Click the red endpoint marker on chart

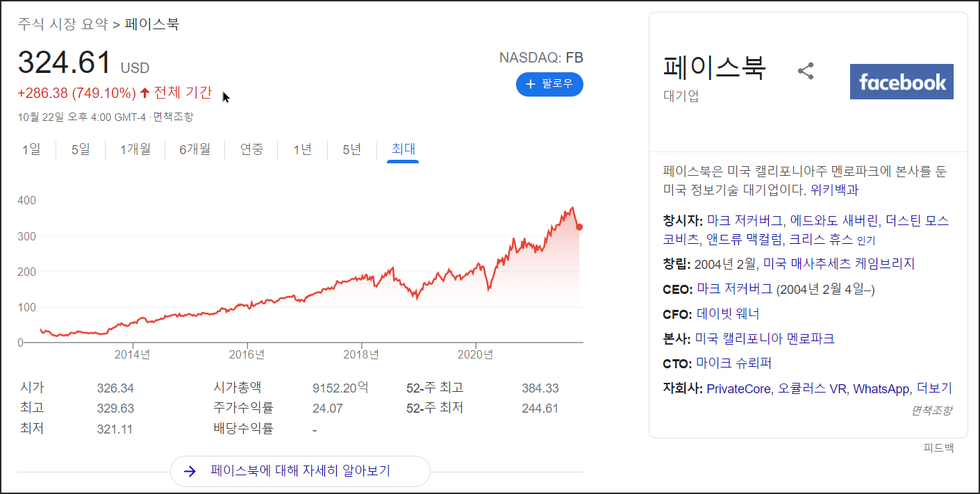(x=579, y=227)
